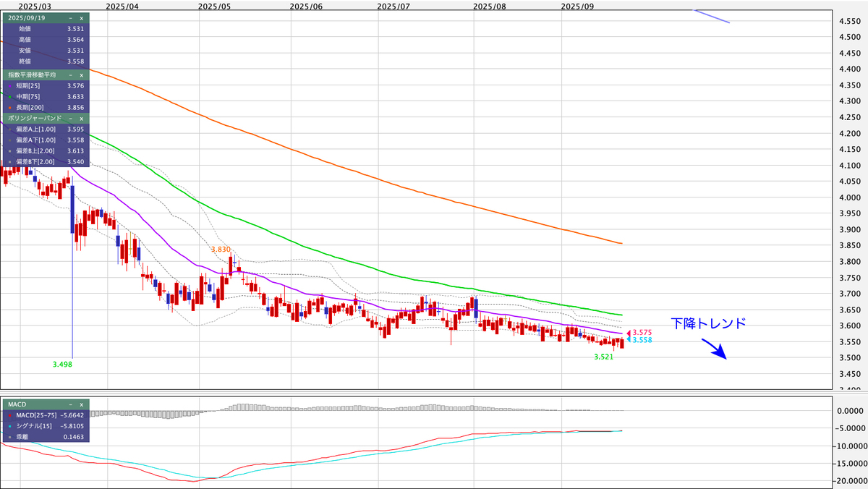
Task: Select the 偏差A上[1.00] band entry
Action: pyautogui.click(x=36, y=129)
